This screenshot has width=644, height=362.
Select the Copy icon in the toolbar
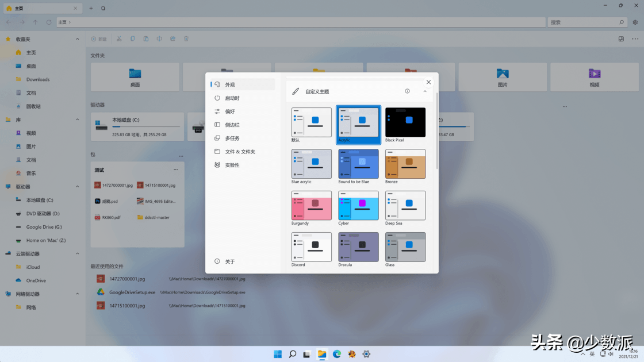pyautogui.click(x=132, y=38)
